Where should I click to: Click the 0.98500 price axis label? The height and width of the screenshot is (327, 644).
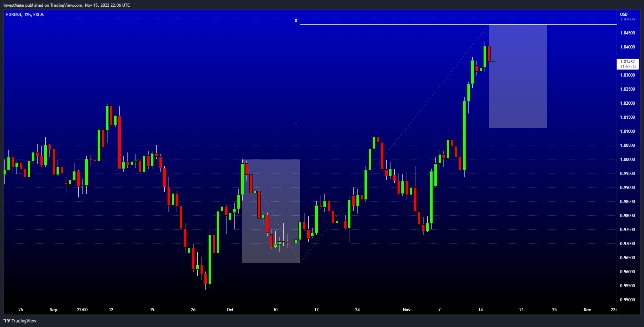[x=627, y=202]
